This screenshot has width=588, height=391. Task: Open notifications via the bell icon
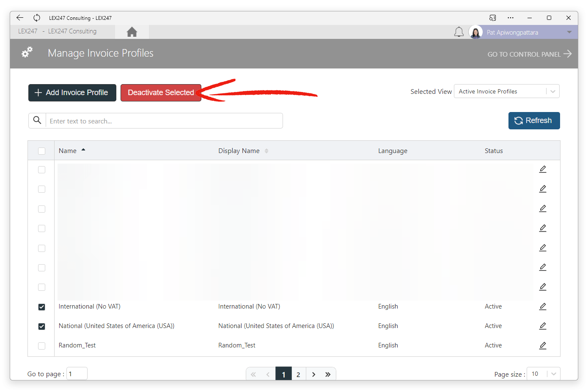459,31
